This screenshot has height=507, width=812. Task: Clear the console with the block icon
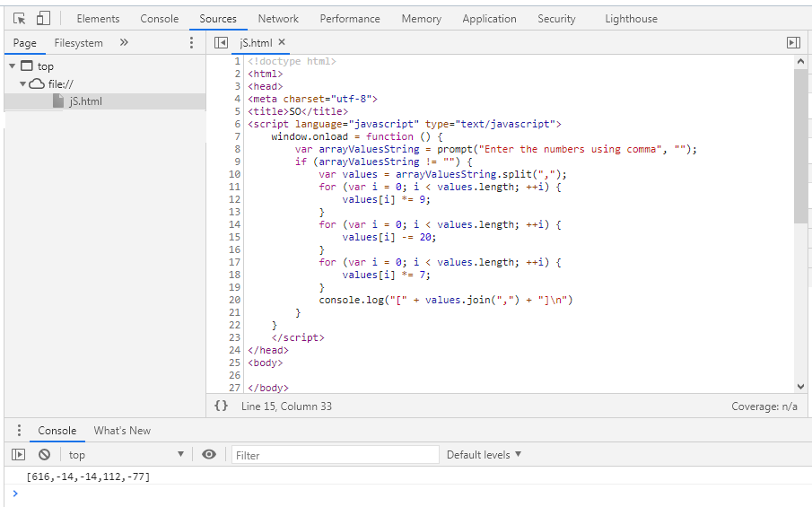click(43, 455)
